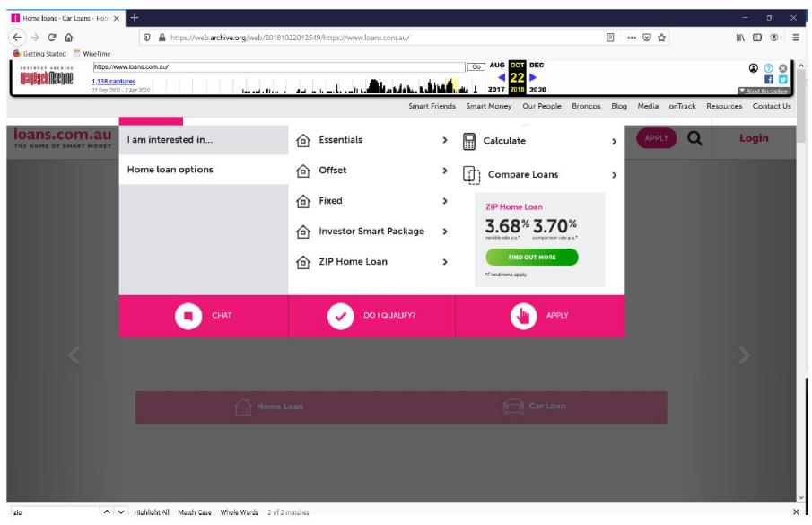Open the page actions three-dot menu
Viewport: 812px width, 525px height.
point(632,38)
